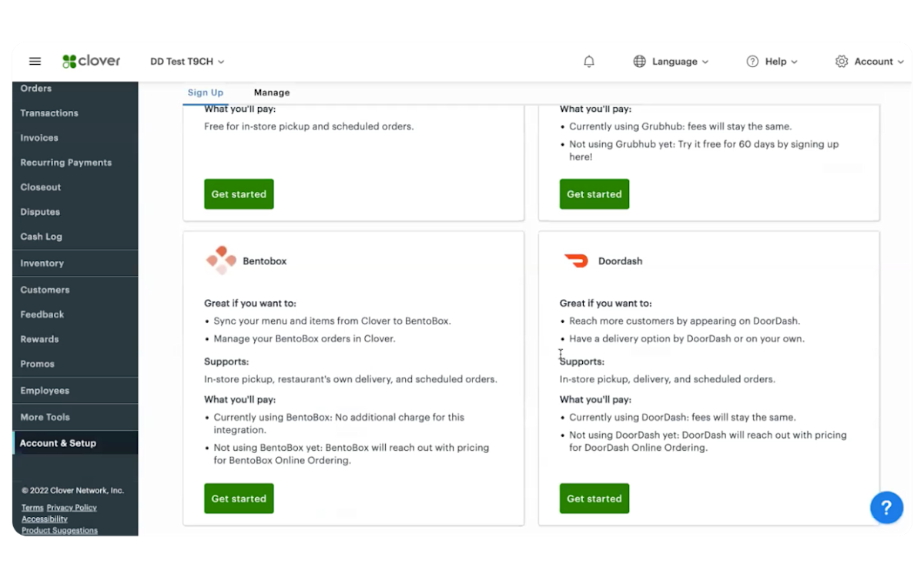Image resolution: width=924 pixels, height=578 pixels.
Task: Click 'Currently using BentoBox' fee text
Action: 339,423
